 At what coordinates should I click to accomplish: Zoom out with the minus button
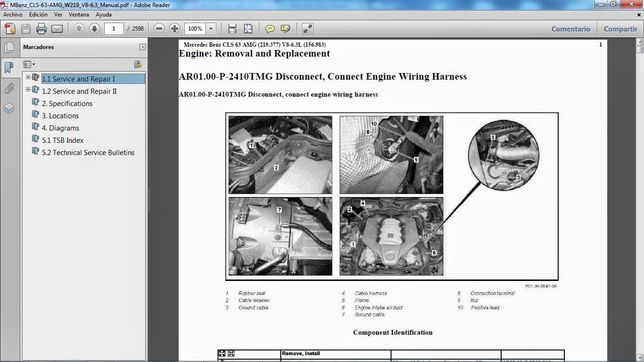click(159, 29)
